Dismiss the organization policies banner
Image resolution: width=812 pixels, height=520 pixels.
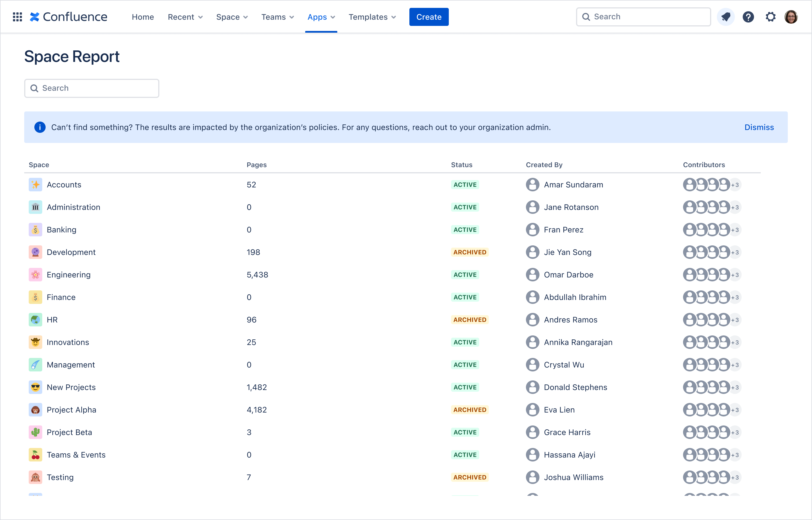[759, 127]
